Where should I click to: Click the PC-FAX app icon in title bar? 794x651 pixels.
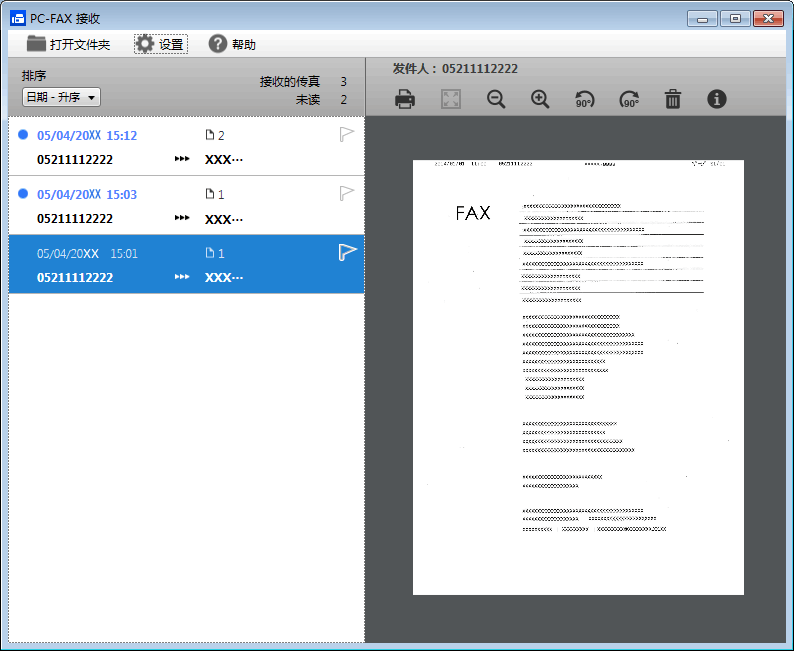(17, 18)
